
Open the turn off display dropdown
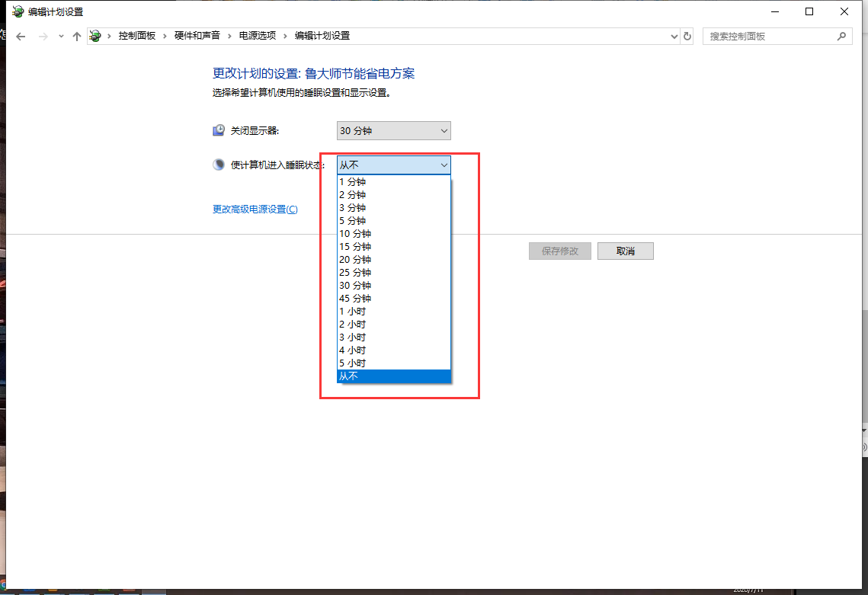[x=393, y=130]
